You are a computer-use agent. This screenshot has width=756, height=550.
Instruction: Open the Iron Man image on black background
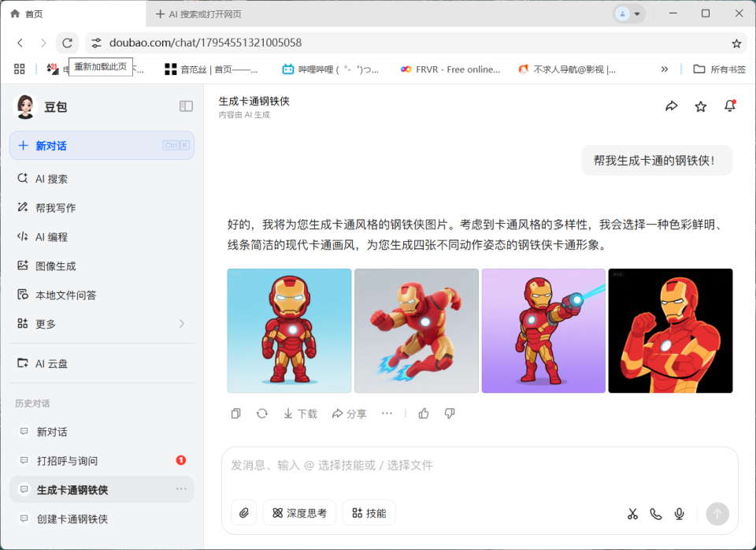point(671,331)
